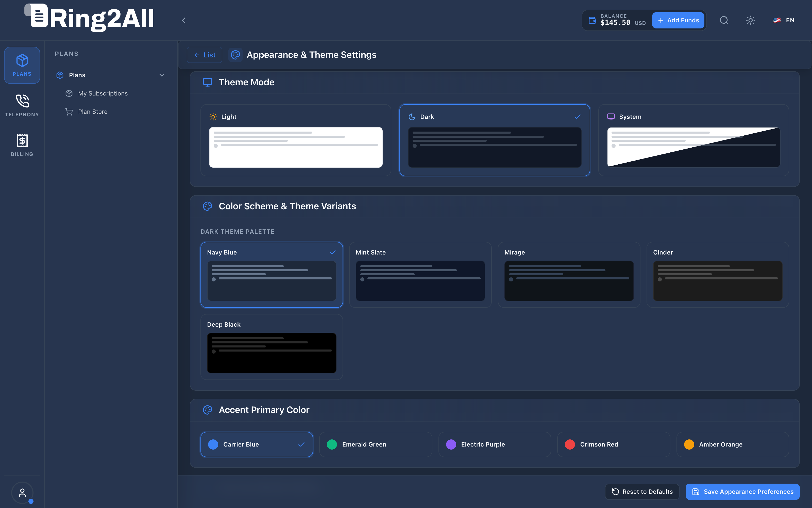
Task: Click the DARK THEME PALETTE label
Action: pyautogui.click(x=238, y=232)
